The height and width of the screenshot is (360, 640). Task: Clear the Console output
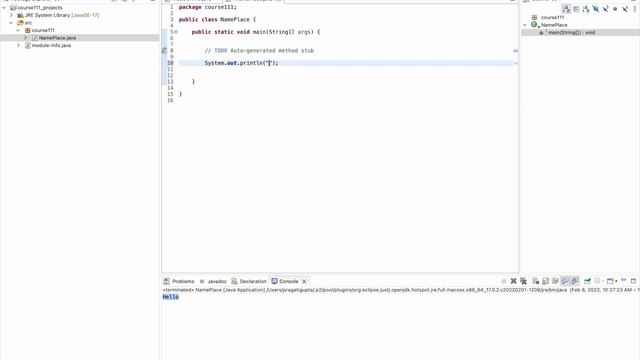click(x=536, y=281)
